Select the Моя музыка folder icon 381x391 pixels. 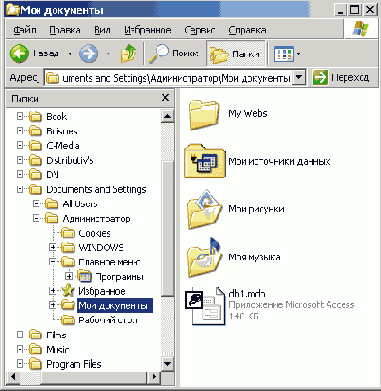204,258
